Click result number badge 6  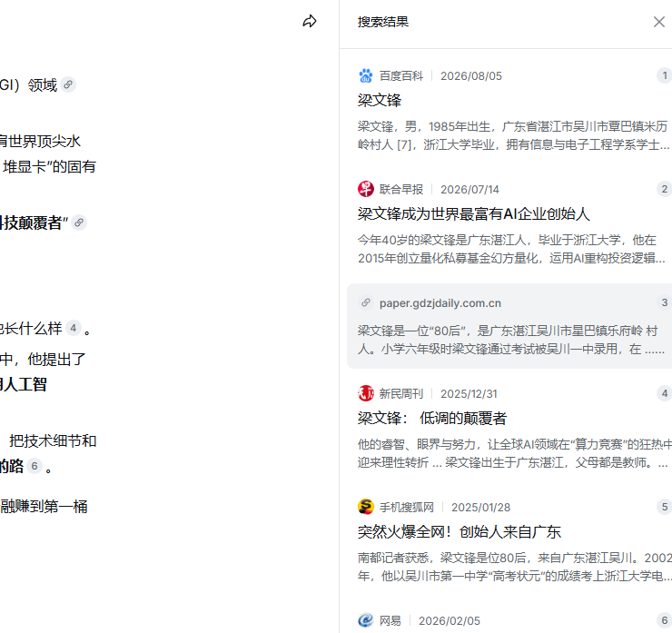(665, 620)
